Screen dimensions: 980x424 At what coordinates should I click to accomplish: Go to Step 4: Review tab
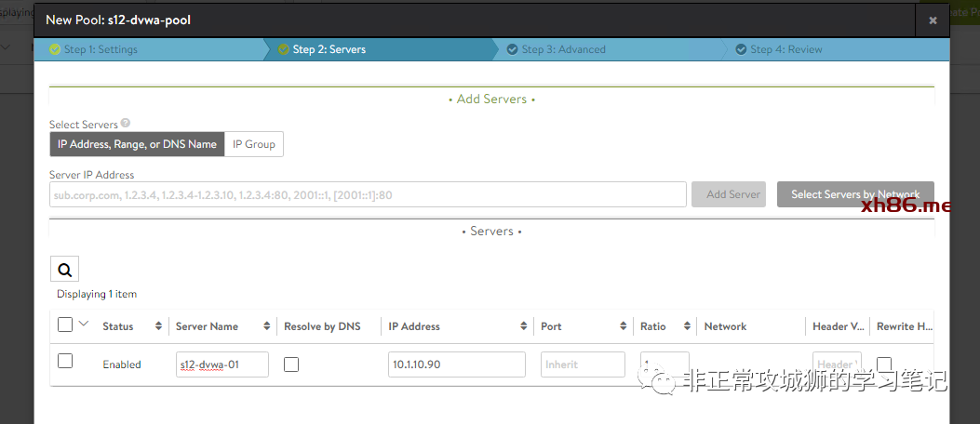785,49
